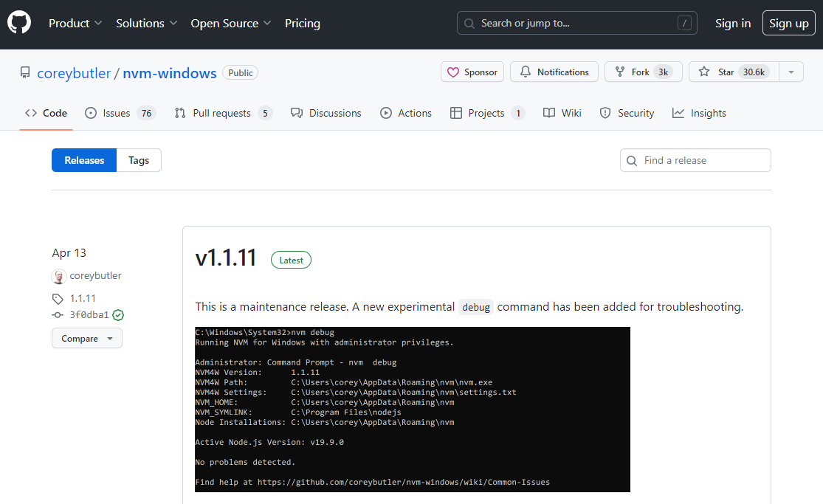Click the Find a release search box
The image size is (823, 504).
click(x=695, y=160)
